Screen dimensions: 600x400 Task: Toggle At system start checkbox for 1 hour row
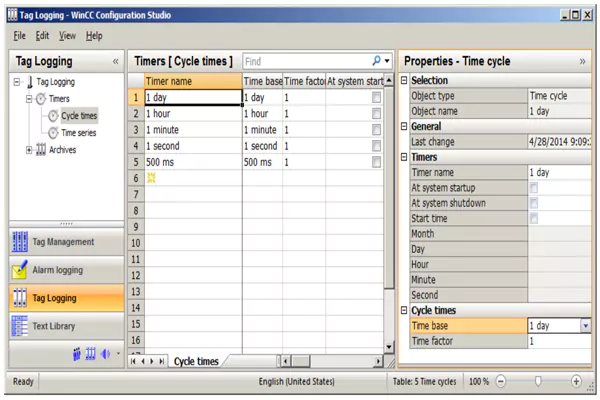click(x=377, y=113)
